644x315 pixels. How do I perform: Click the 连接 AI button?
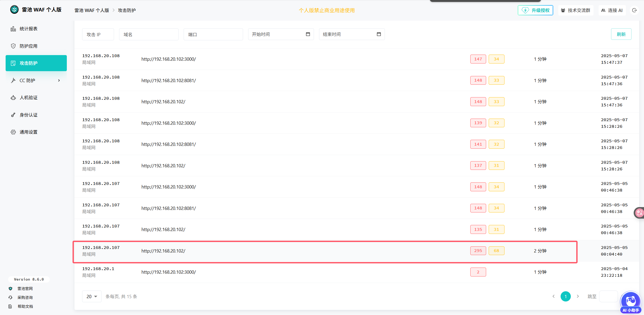[612, 10]
